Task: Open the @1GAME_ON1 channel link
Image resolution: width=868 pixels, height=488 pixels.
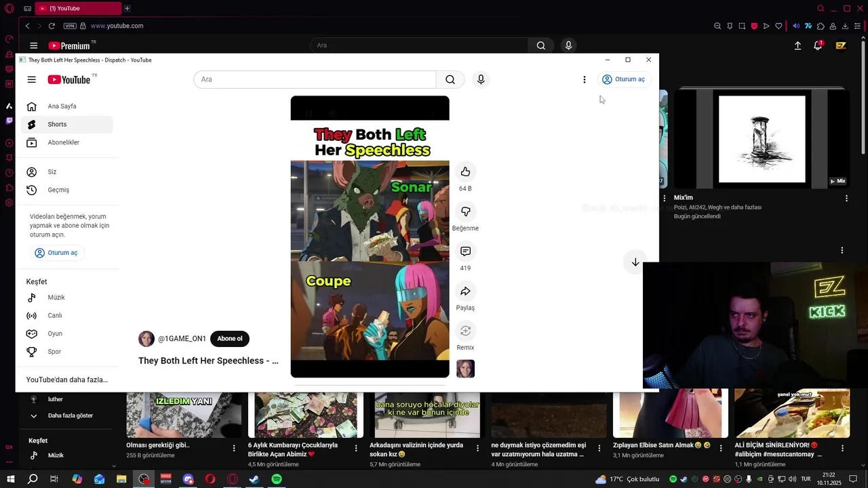Action: coord(182,339)
